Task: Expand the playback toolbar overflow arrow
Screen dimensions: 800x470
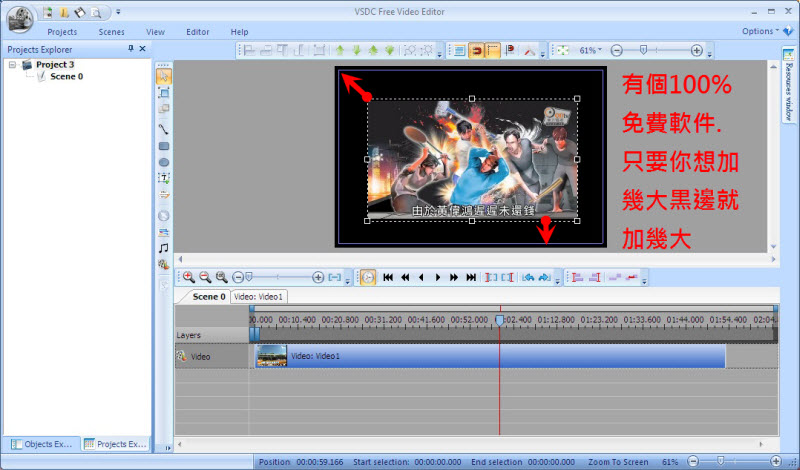Action: coord(558,280)
